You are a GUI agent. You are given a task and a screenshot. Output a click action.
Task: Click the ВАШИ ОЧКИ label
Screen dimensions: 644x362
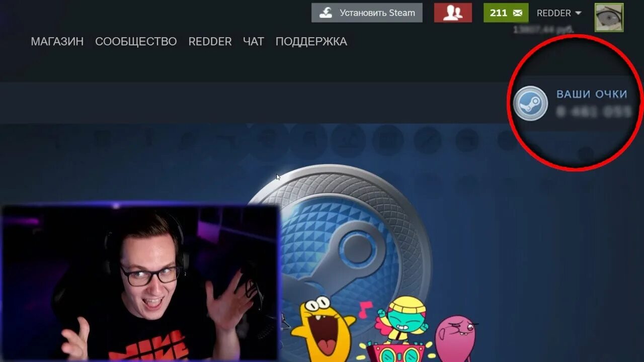[x=592, y=94]
